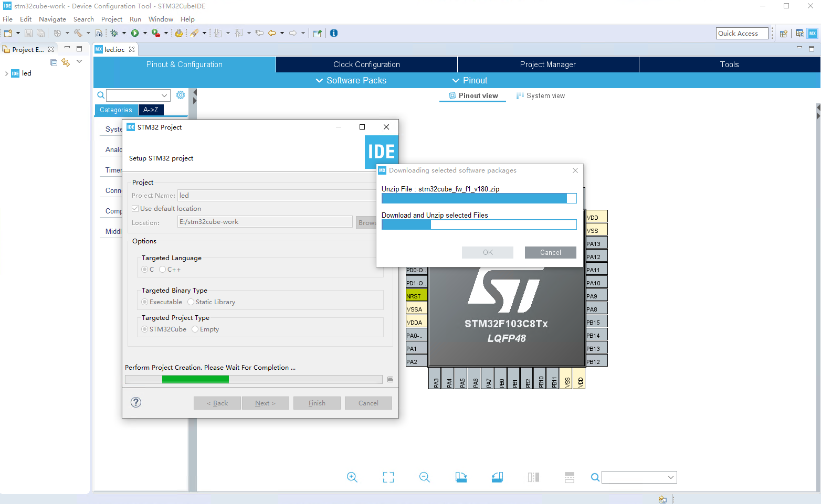
Task: Click the New project toolbar icon
Action: [x=8, y=33]
